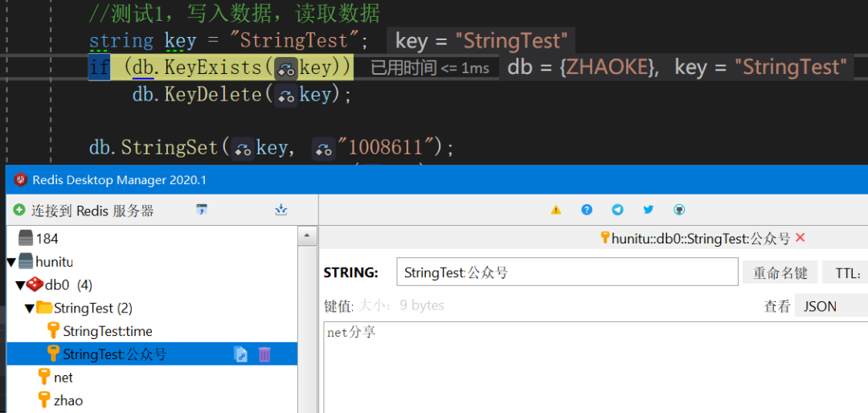The image size is (868, 413).
Task: Click the import connections icon in toolbar
Action: click(x=202, y=209)
